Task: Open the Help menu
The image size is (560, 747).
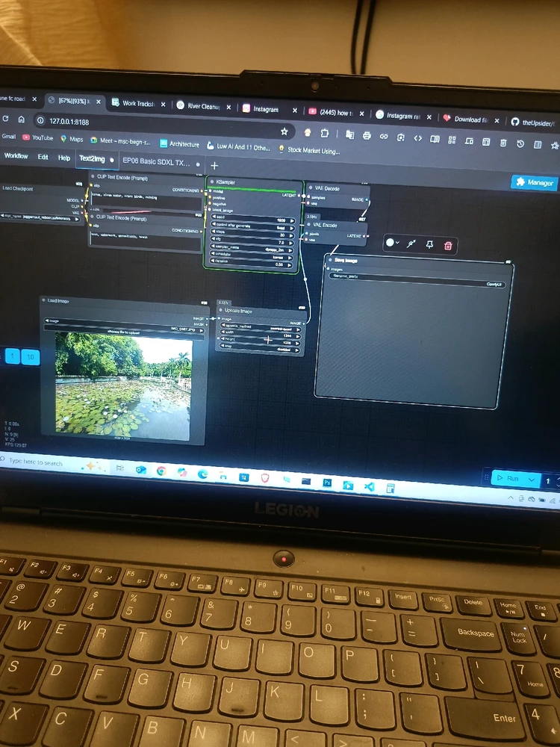Action: coord(64,158)
